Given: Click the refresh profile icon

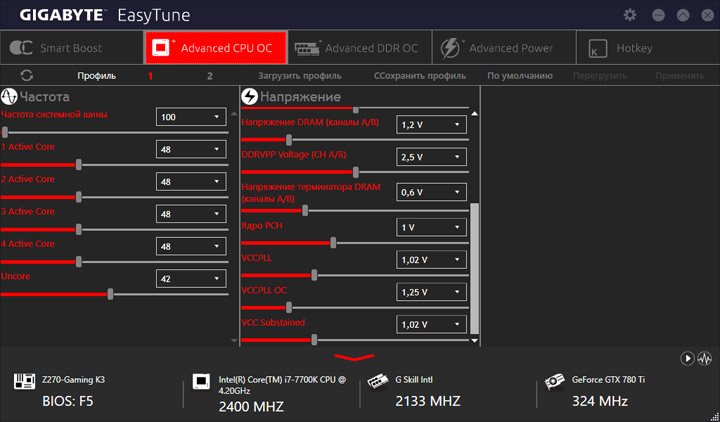Looking at the screenshot, I should tap(27, 75).
